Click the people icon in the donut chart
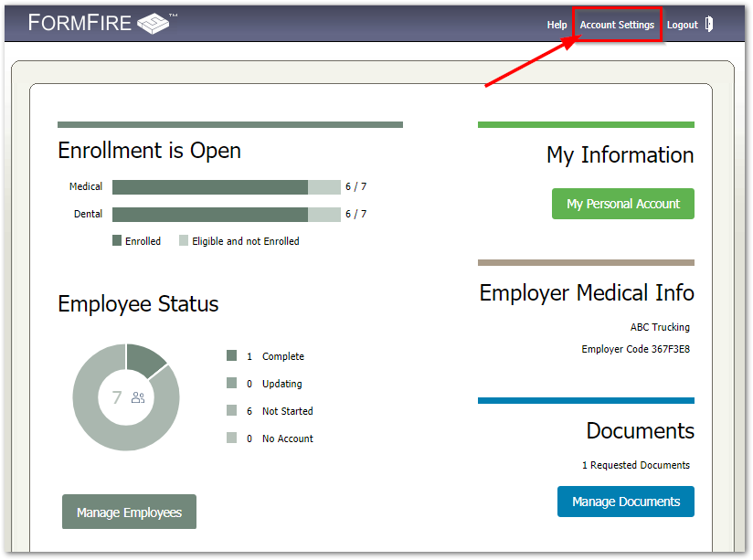 [138, 397]
